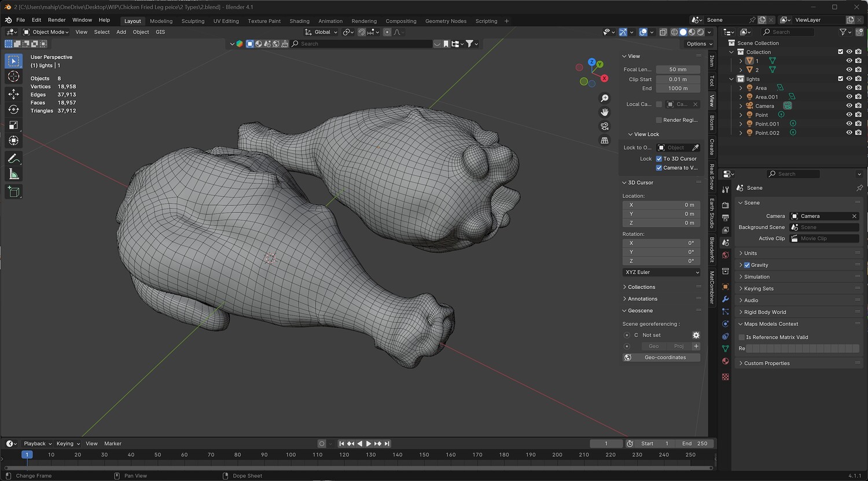Expand the Rigid Body World panel

point(764,312)
